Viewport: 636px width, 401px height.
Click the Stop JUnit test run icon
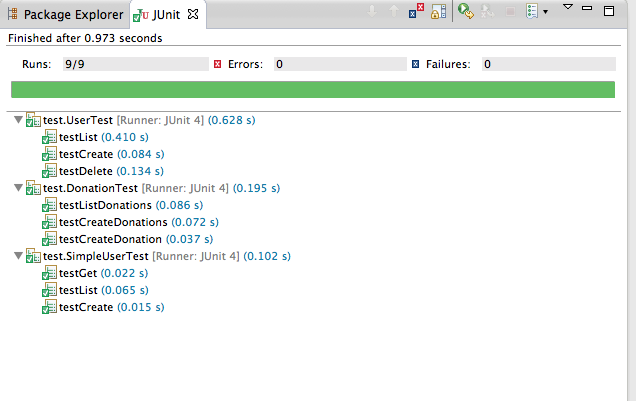point(511,11)
